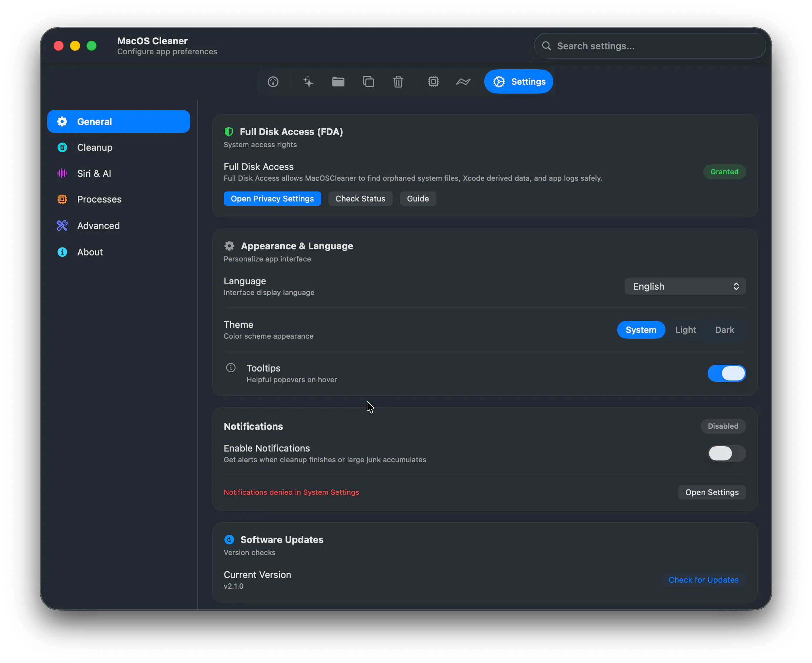This screenshot has width=812, height=663.
Task: Click the Siri waveform icon
Action: pyautogui.click(x=62, y=173)
